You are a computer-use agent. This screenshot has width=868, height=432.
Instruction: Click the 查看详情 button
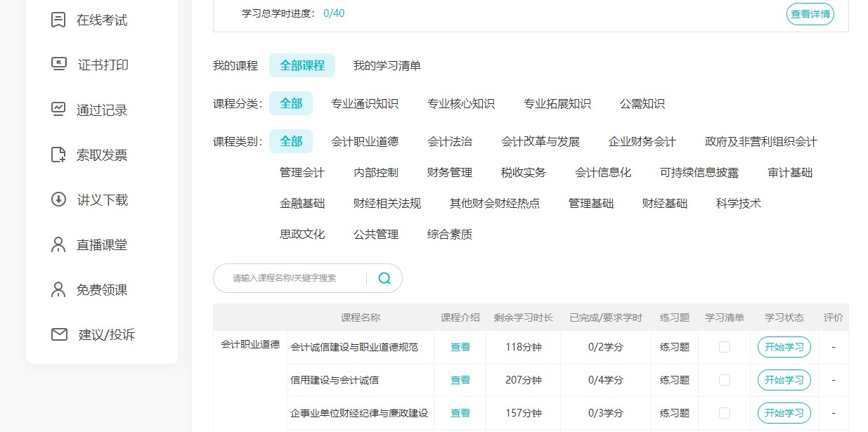point(810,14)
